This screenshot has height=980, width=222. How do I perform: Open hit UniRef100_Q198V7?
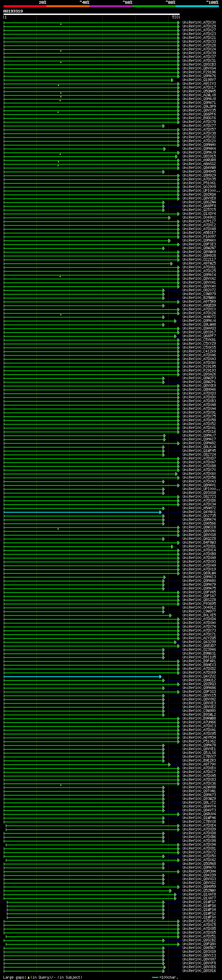[x=199, y=80]
